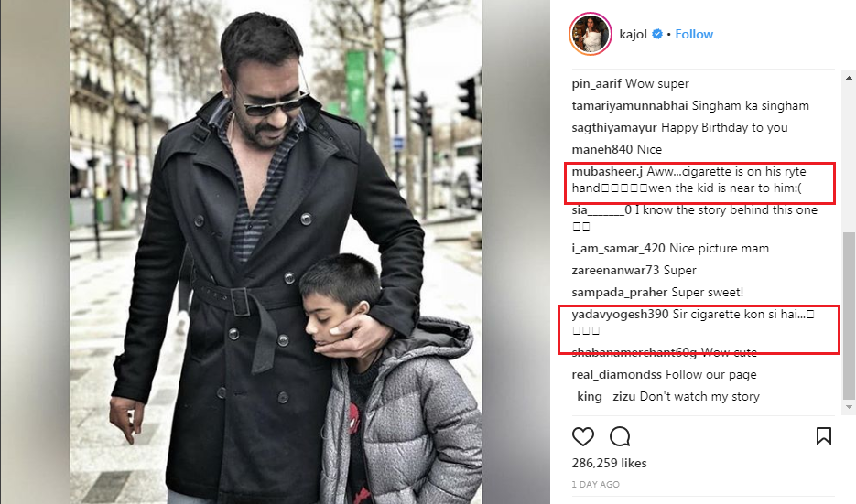Click the blue verified badge

pyautogui.click(x=657, y=34)
